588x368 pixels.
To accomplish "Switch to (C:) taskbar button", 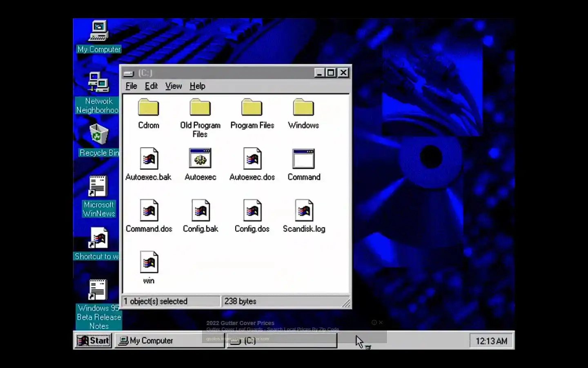I will tap(282, 341).
